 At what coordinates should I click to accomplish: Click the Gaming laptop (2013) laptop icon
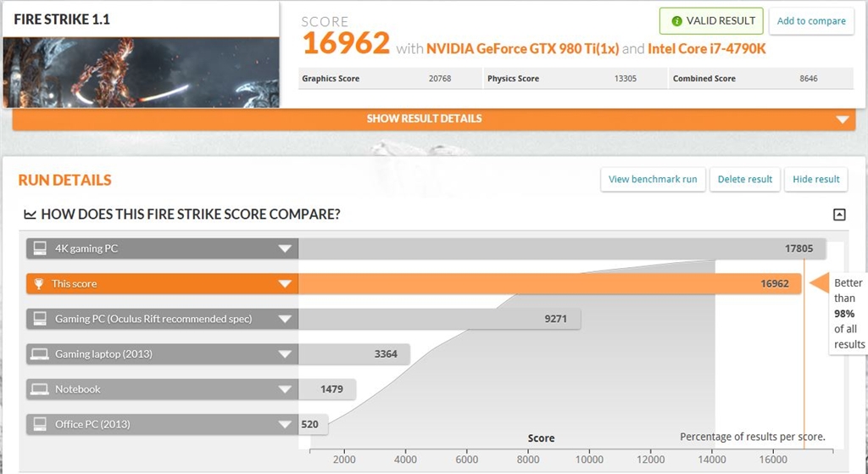tap(39, 354)
